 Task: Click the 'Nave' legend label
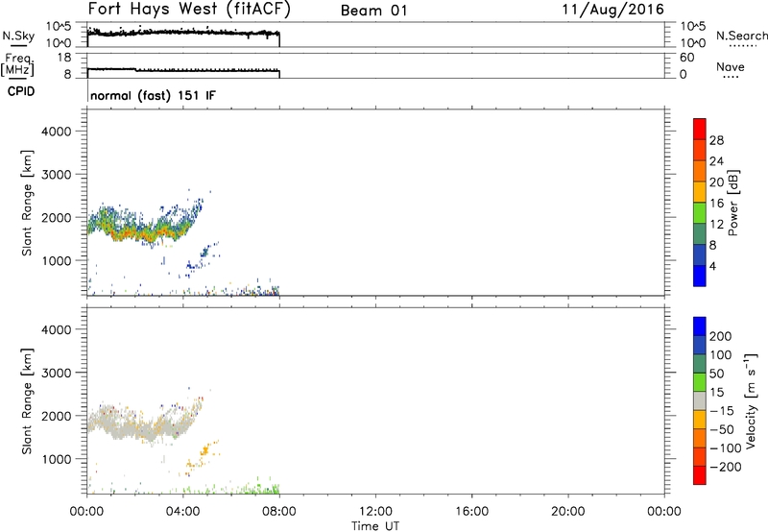pyautogui.click(x=731, y=67)
